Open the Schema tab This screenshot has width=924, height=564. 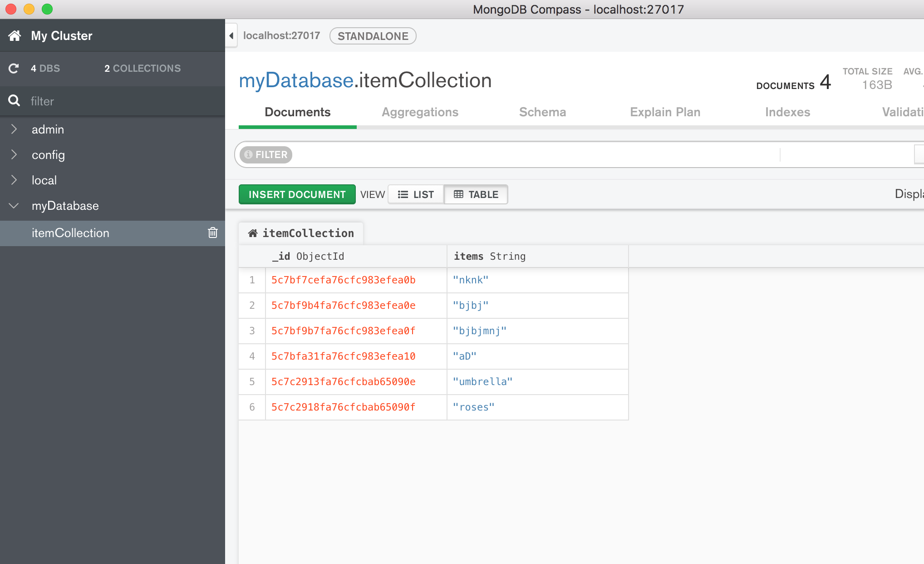click(x=542, y=112)
